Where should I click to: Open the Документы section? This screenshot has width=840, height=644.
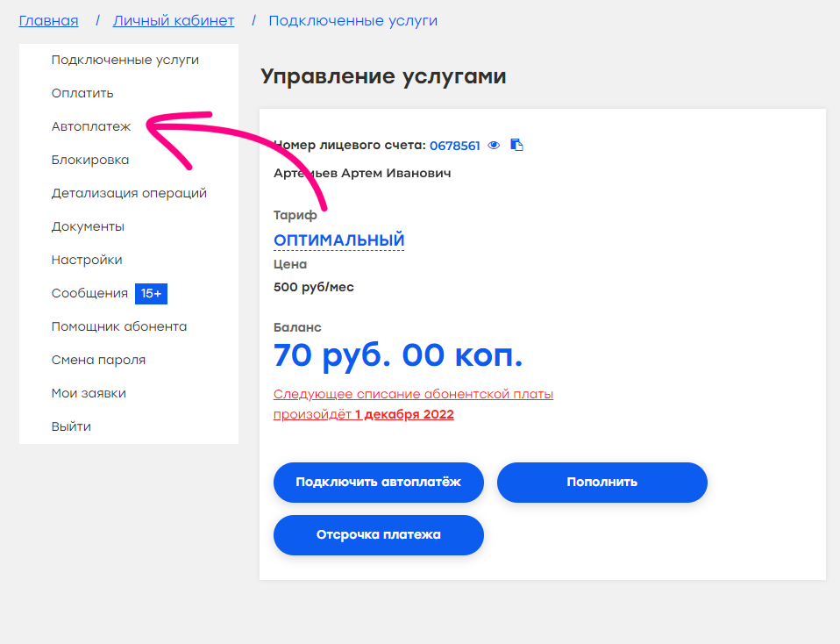(x=88, y=227)
